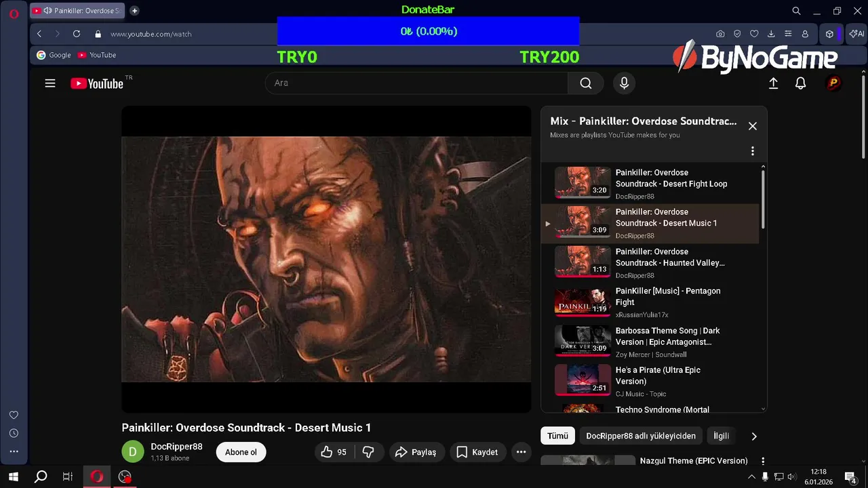Screen dimensions: 868x488
Task: Open a new browser tab
Action: tap(134, 11)
